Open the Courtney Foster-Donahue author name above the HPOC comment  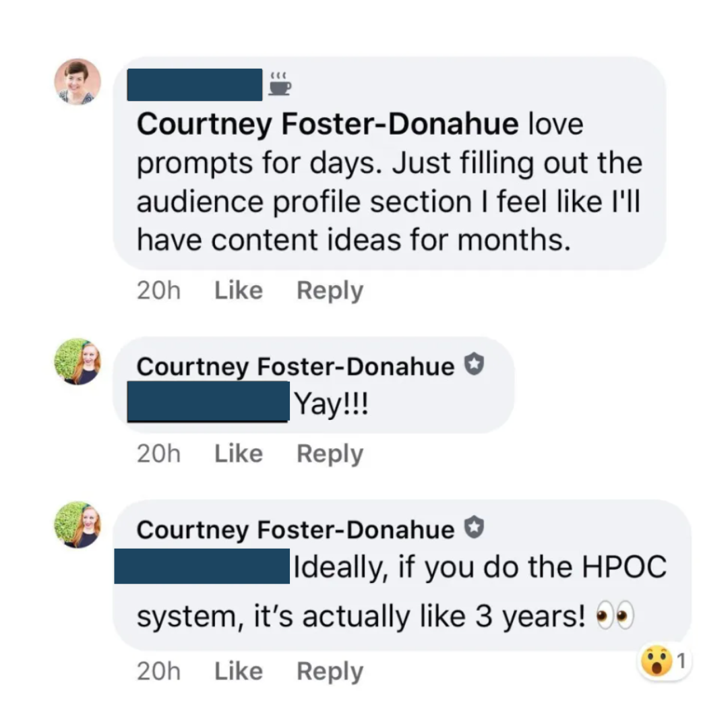tap(295, 530)
